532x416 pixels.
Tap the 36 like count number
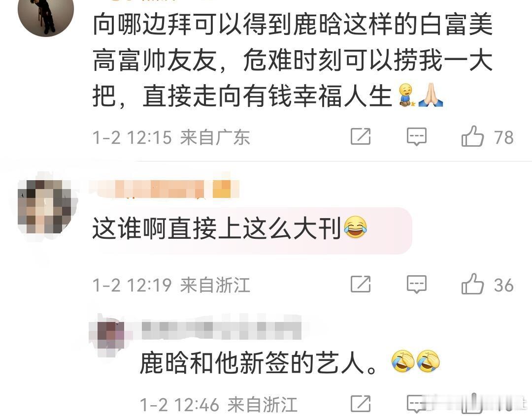coord(503,285)
